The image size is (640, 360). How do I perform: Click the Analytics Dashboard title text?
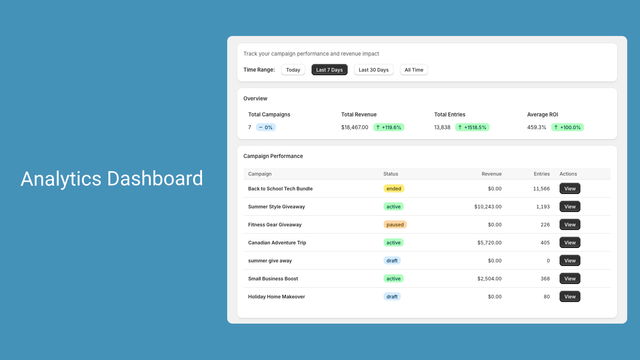coord(112,179)
